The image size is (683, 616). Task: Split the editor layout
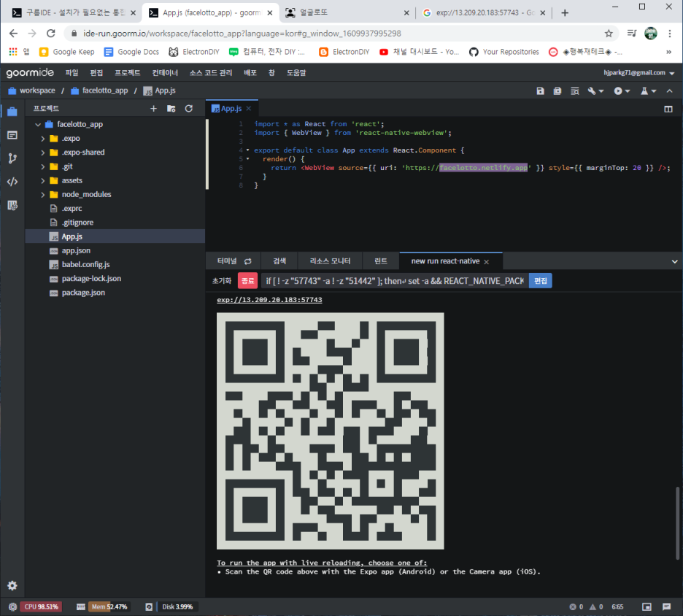click(668, 109)
